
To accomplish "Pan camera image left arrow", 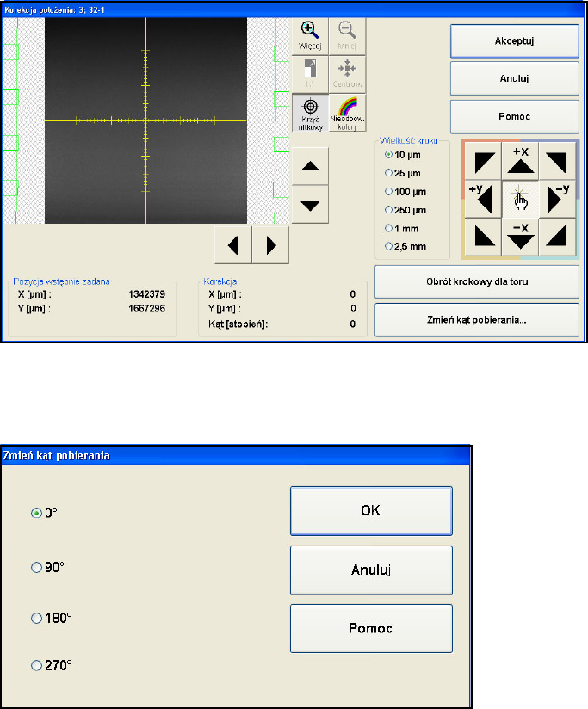I will click(233, 245).
